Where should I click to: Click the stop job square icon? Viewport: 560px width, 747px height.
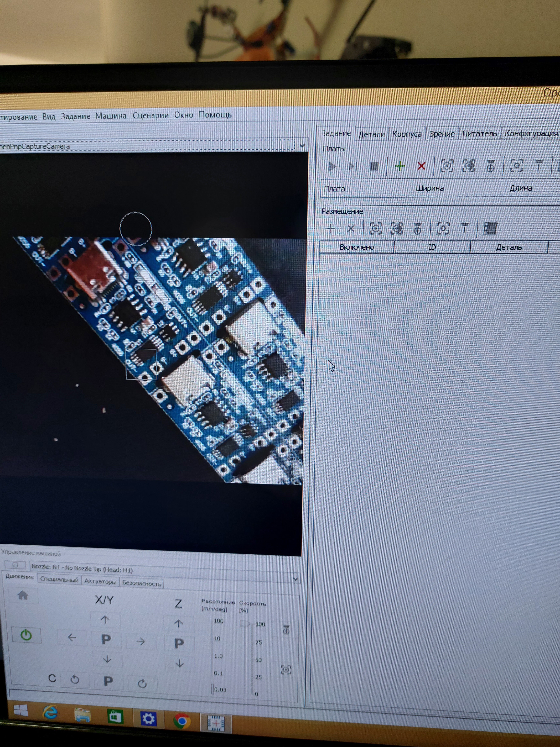pos(374,166)
